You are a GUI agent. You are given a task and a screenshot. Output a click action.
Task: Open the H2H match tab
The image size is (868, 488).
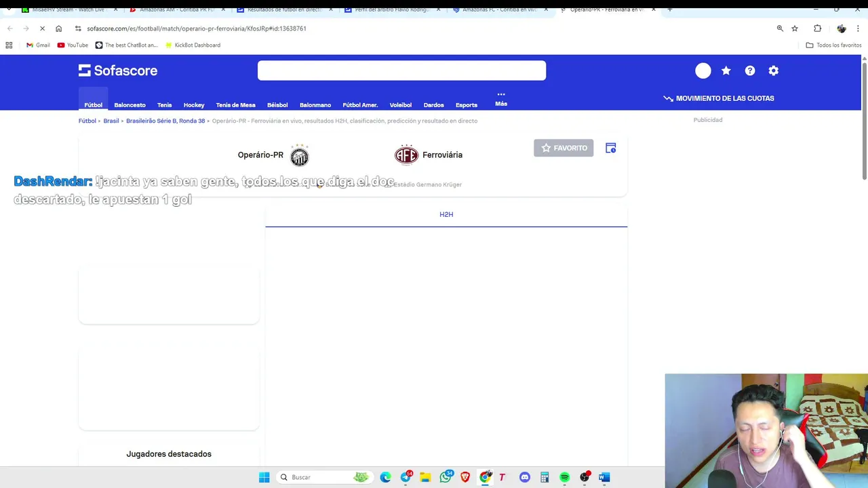446,214
